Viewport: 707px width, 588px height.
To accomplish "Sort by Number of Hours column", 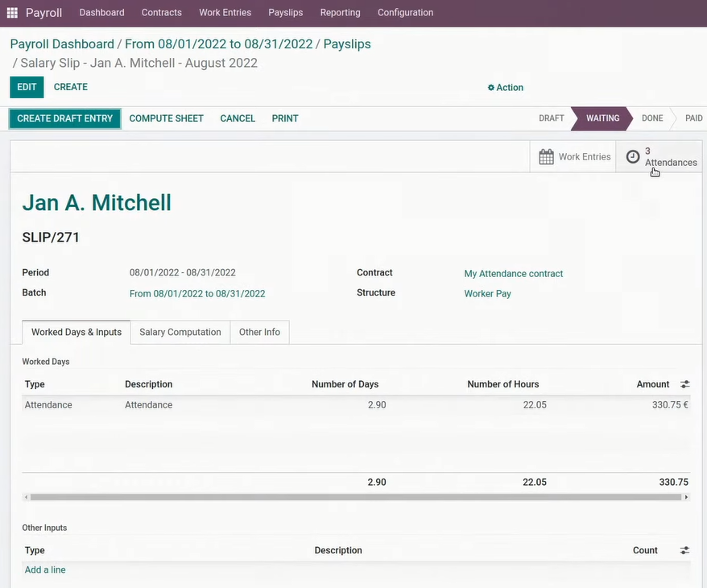I will tap(502, 384).
